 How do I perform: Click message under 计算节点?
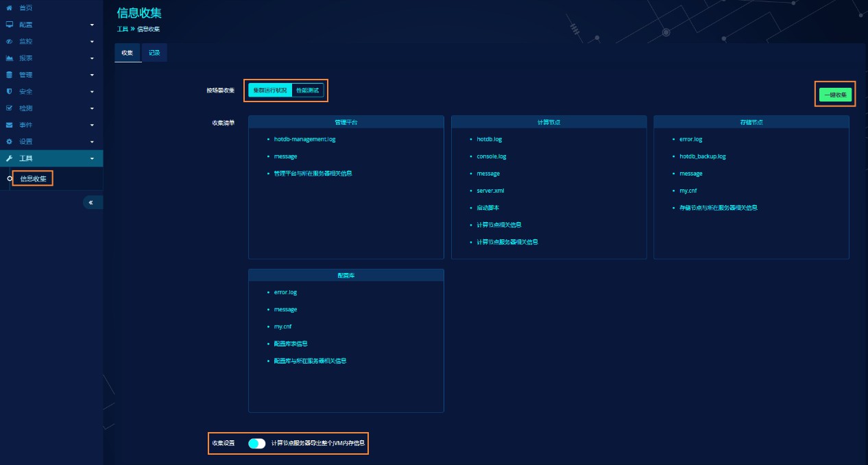click(488, 174)
